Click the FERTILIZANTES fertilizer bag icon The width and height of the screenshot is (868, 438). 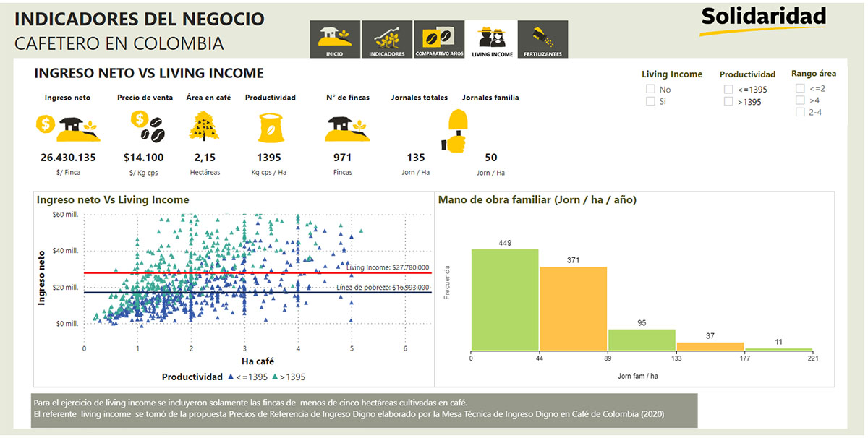pos(542,36)
